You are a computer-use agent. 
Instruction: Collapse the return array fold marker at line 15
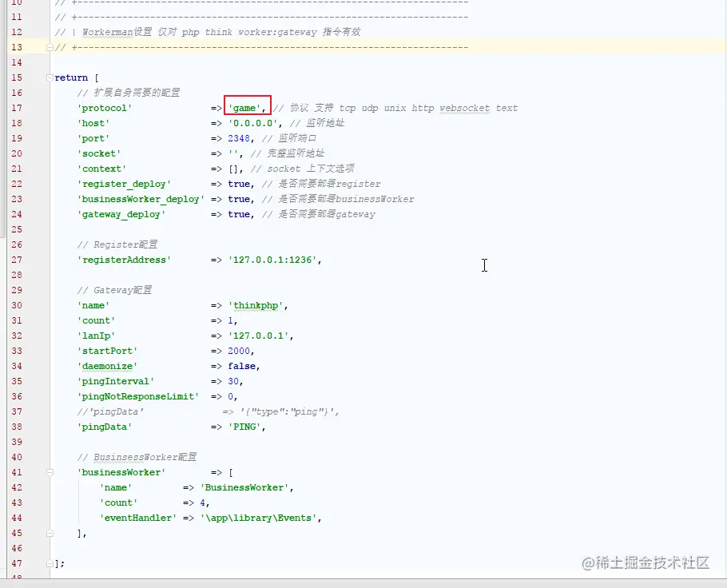(x=50, y=77)
